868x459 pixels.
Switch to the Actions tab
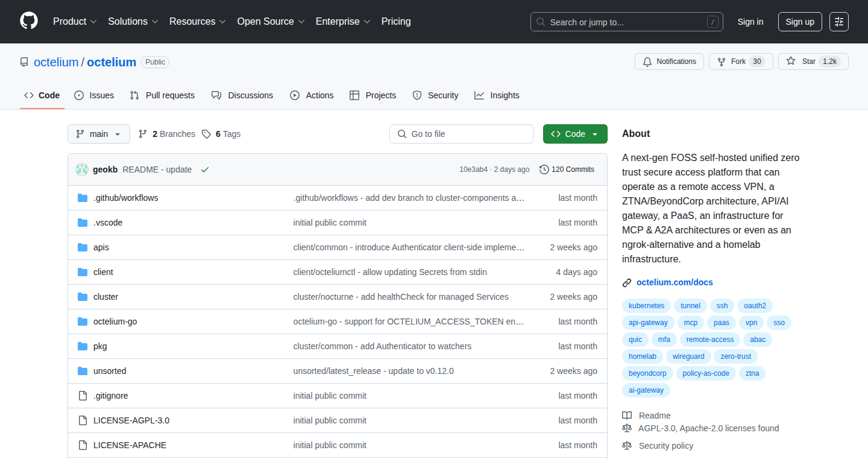(312, 95)
